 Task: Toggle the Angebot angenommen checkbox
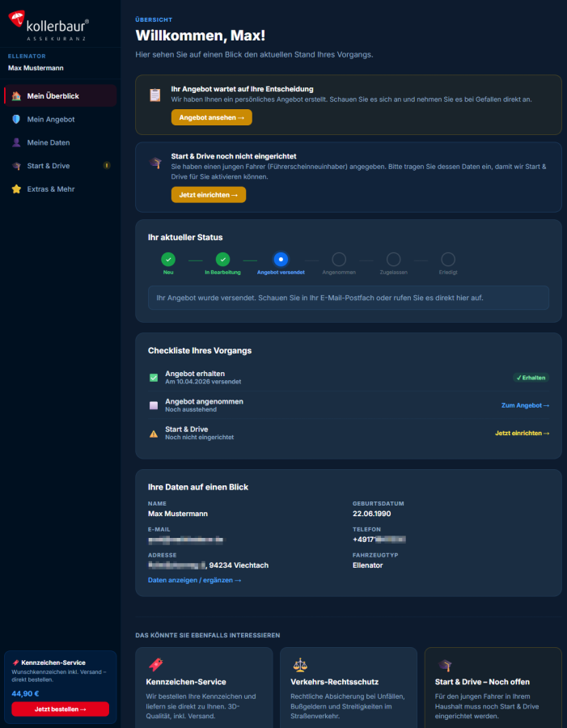[154, 405]
